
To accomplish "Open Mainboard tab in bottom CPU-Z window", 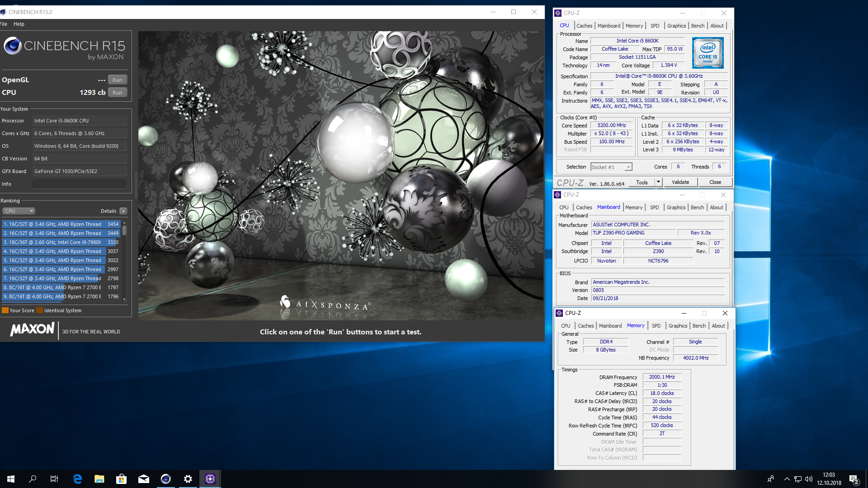I will tap(610, 326).
